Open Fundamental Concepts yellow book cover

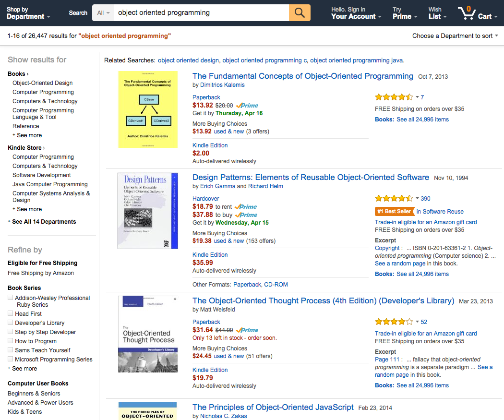click(148, 109)
